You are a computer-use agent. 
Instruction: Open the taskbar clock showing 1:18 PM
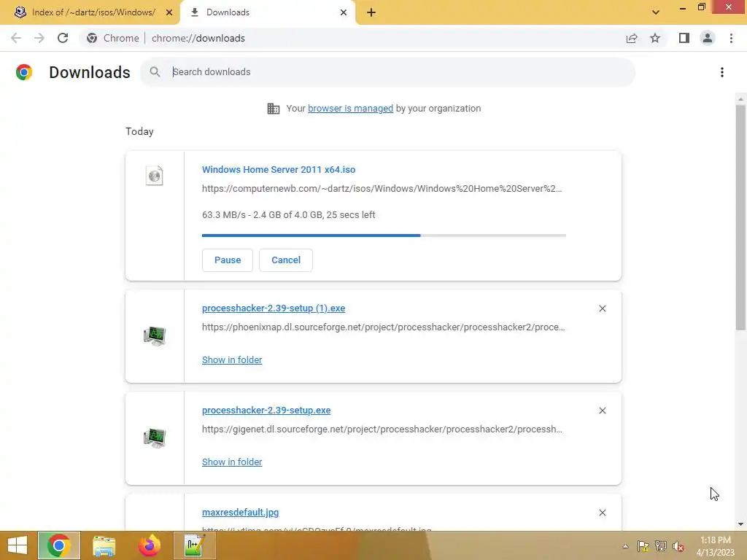coord(716,546)
